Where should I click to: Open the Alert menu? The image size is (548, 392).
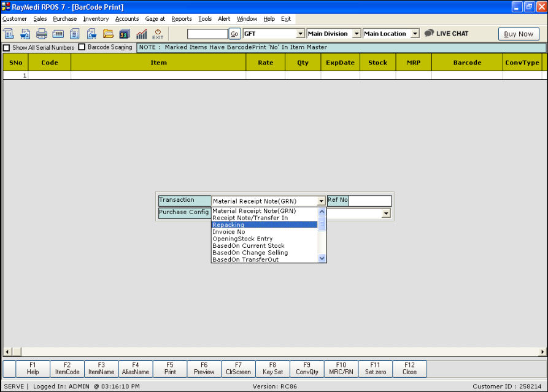(x=224, y=19)
